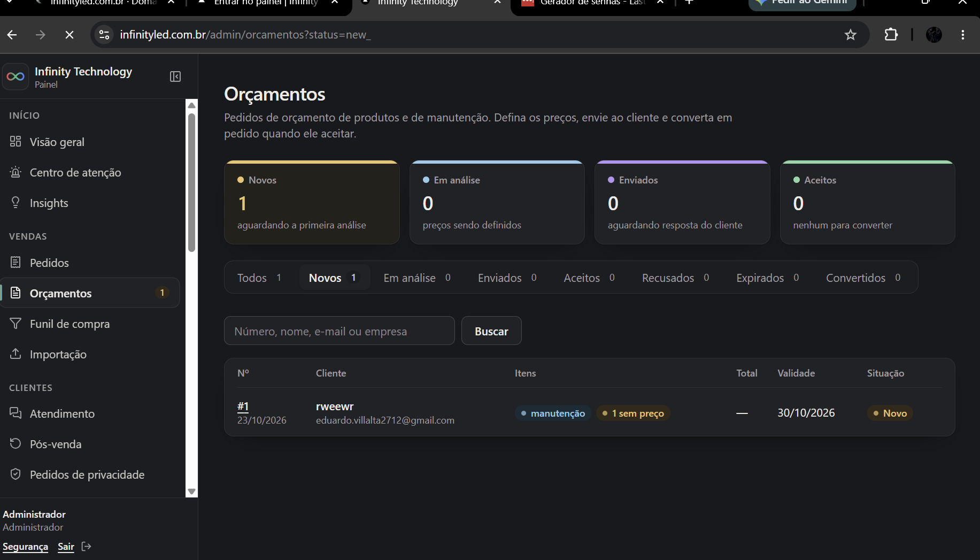Switch to Aceitos tab
Screen dimensions: 980x560
point(589,278)
